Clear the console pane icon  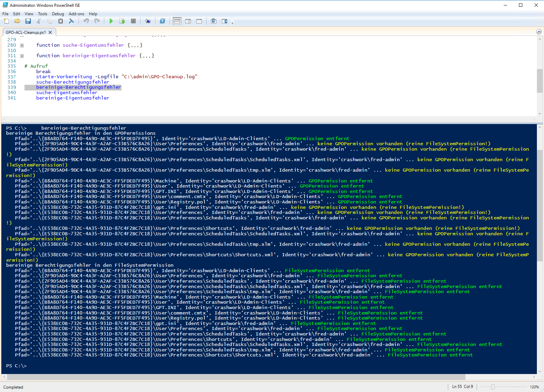[71, 21]
